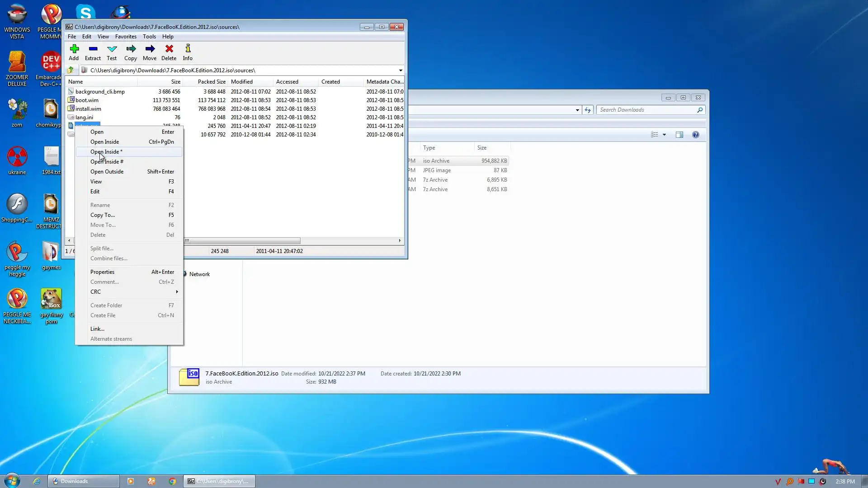Open the Tools menu
Viewport: 868px width, 488px height.
pyautogui.click(x=149, y=37)
